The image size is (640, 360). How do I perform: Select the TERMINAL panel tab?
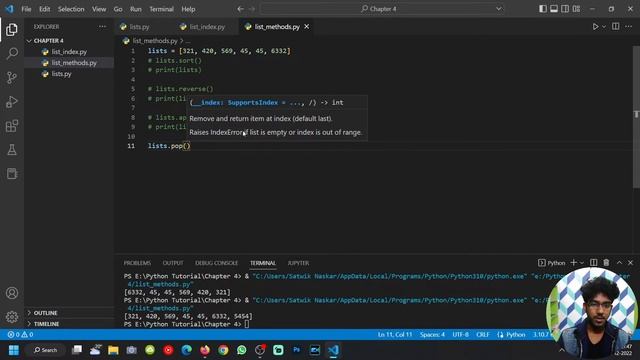click(x=263, y=263)
